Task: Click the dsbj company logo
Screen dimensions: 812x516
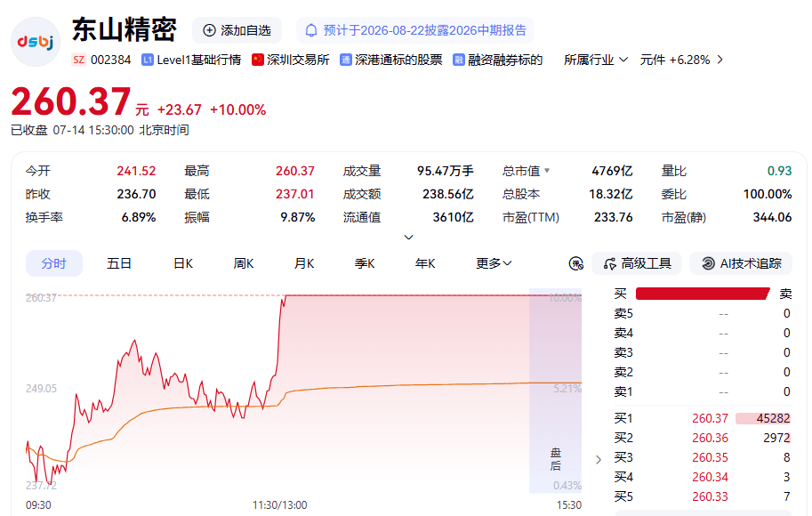Action: (36, 42)
